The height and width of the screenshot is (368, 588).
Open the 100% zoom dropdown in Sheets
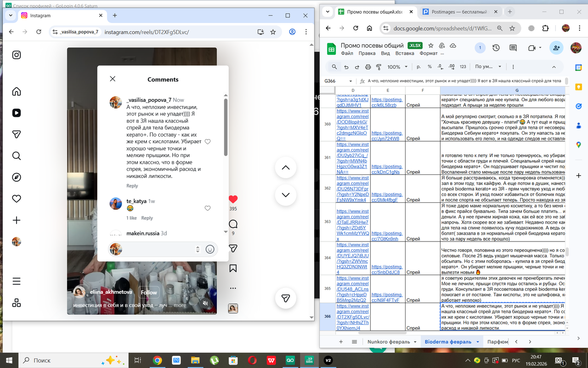click(x=397, y=67)
